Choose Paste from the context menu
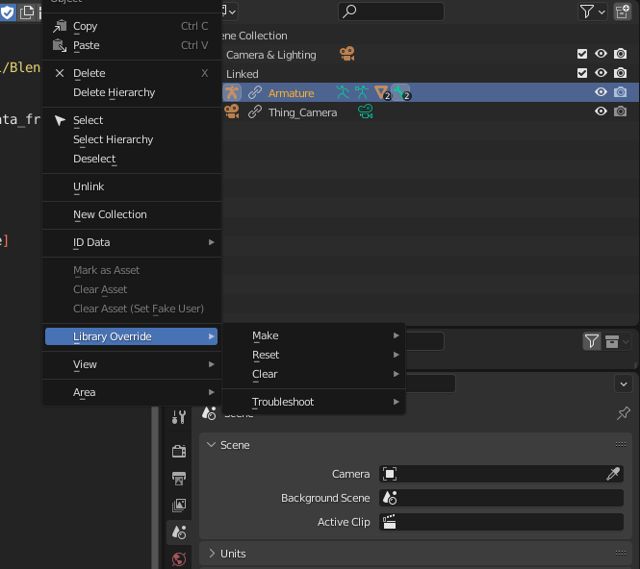The image size is (640, 569). 132,45
